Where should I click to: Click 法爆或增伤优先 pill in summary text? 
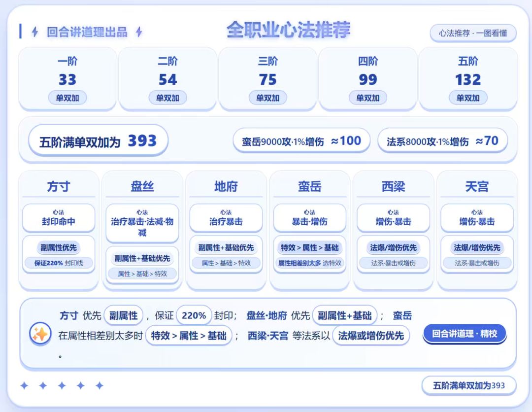pos(371,336)
